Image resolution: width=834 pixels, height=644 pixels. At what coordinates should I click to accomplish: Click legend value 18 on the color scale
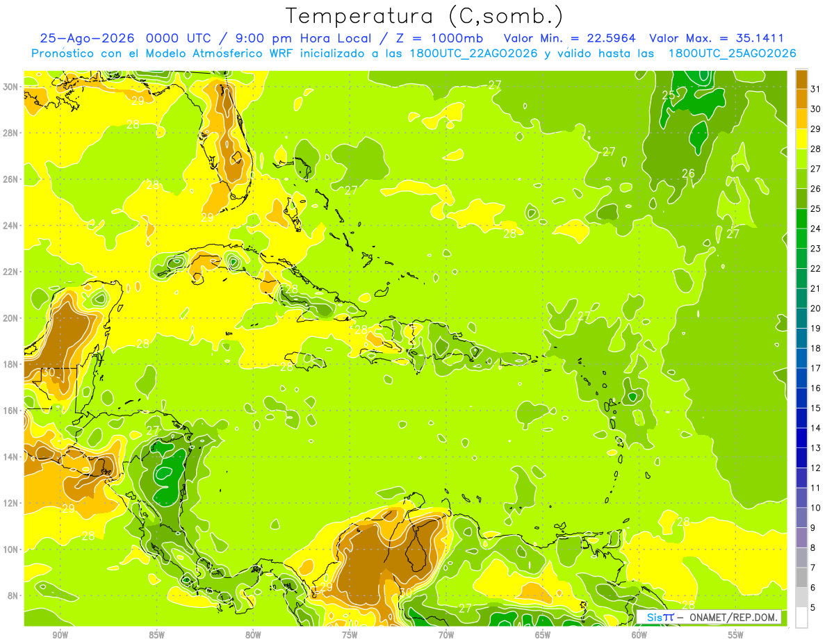[x=816, y=349]
